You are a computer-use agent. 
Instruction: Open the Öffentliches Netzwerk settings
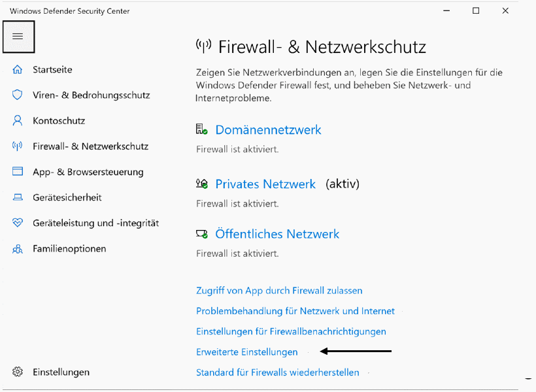277,234
